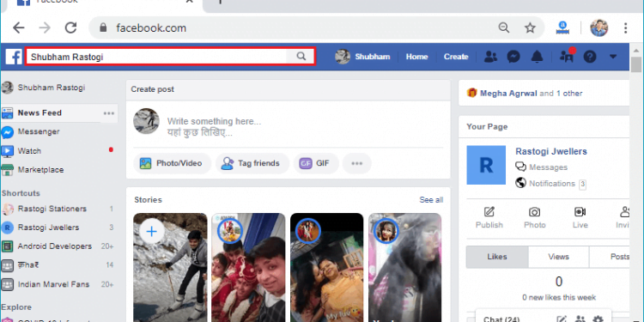Show more post options ellipsis

point(356,163)
